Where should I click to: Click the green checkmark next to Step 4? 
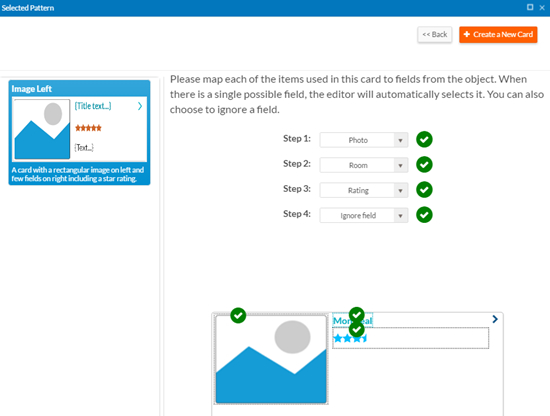pos(424,215)
